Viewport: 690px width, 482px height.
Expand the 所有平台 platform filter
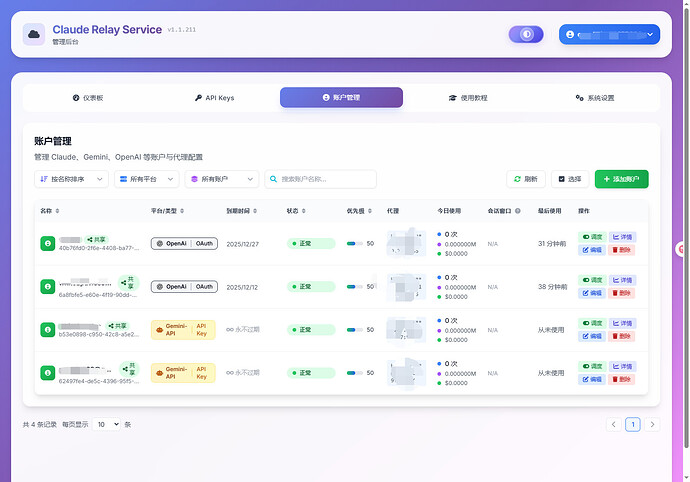(147, 179)
